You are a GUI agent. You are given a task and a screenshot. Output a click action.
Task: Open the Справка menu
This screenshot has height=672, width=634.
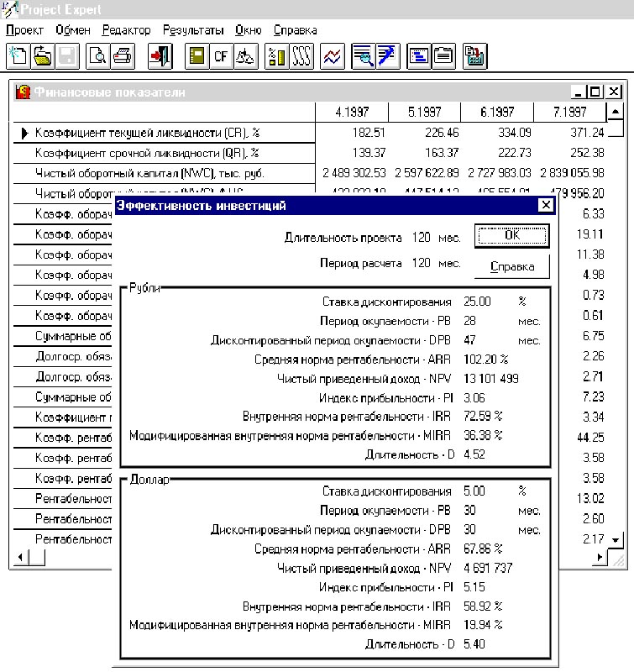(x=295, y=30)
